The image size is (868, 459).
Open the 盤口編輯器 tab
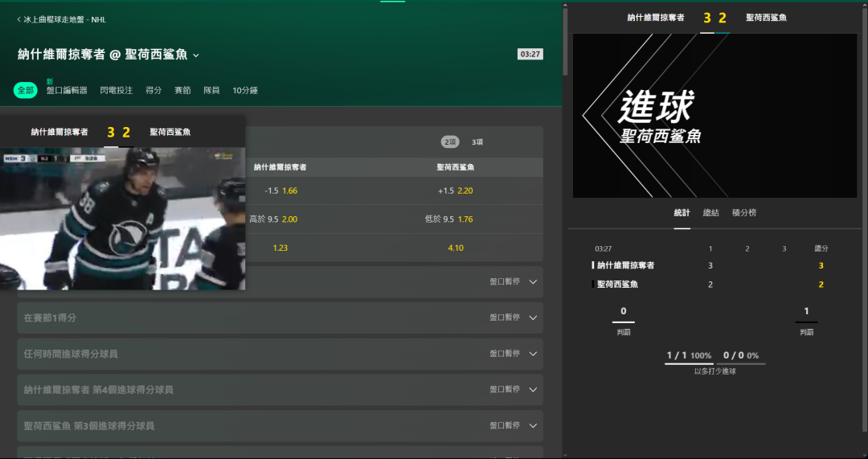(x=67, y=91)
